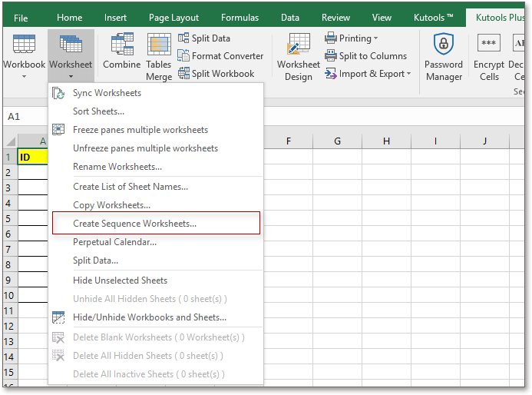Choose Sync Worksheets from menu
The width and height of the screenshot is (532, 395).
[107, 93]
